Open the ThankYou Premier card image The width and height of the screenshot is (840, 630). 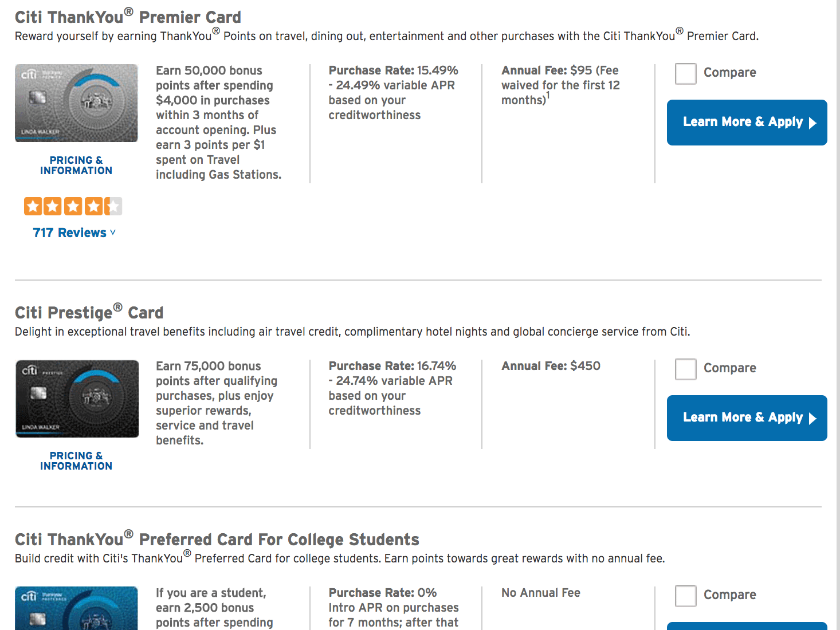76,103
